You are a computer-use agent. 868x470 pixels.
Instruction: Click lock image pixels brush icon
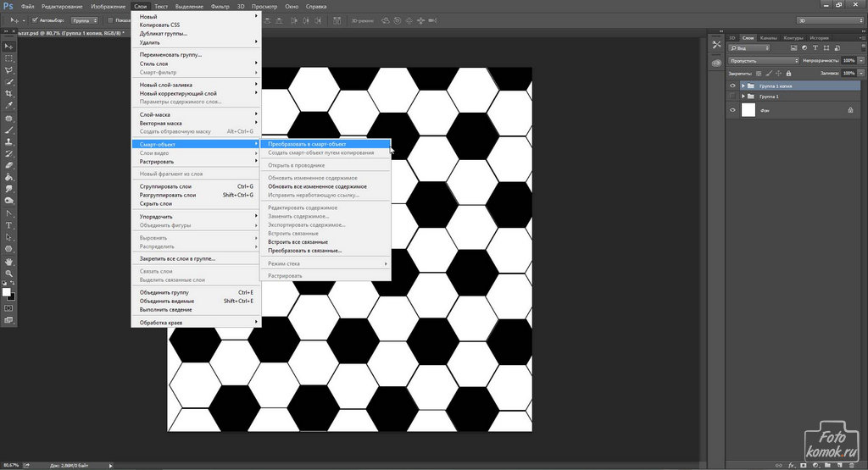(768, 73)
